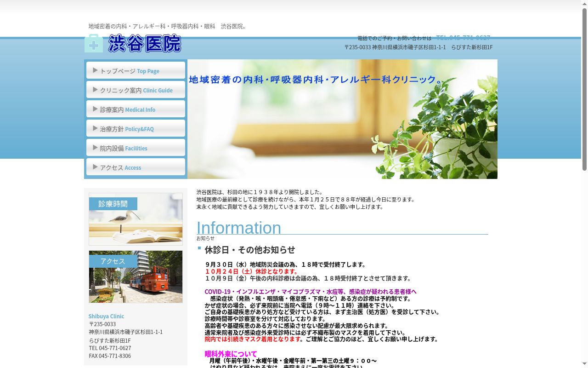
Task: Click the Information section heading
Action: [x=239, y=228]
